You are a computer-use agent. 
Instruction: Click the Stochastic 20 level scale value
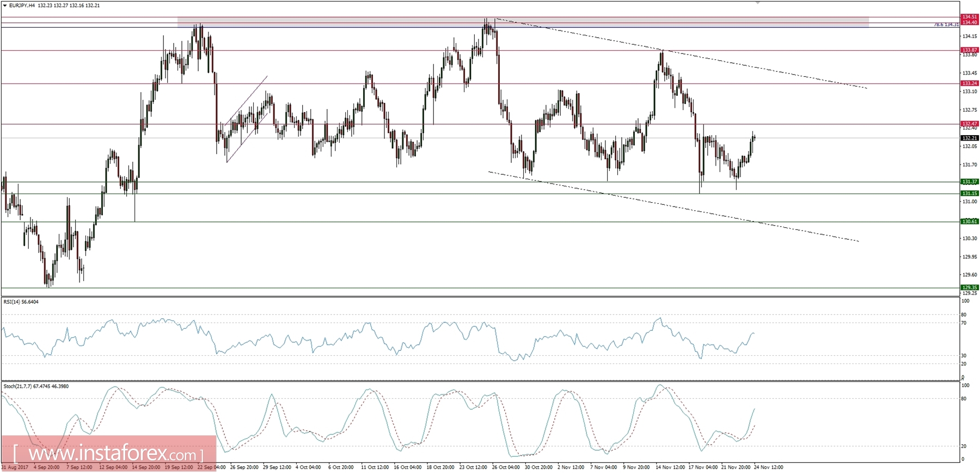(x=964, y=446)
